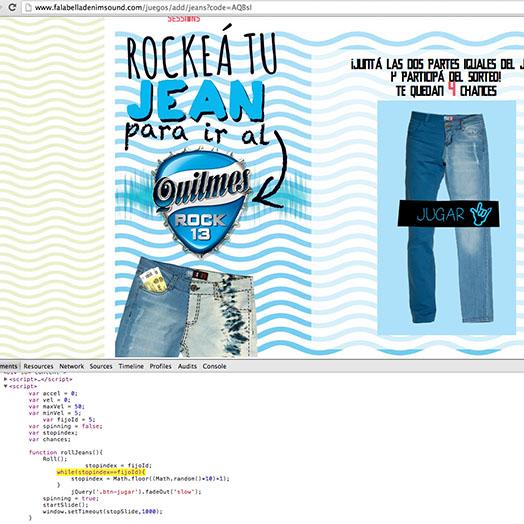Switch to the Network tab
This screenshot has height=524, width=524.
(x=72, y=366)
